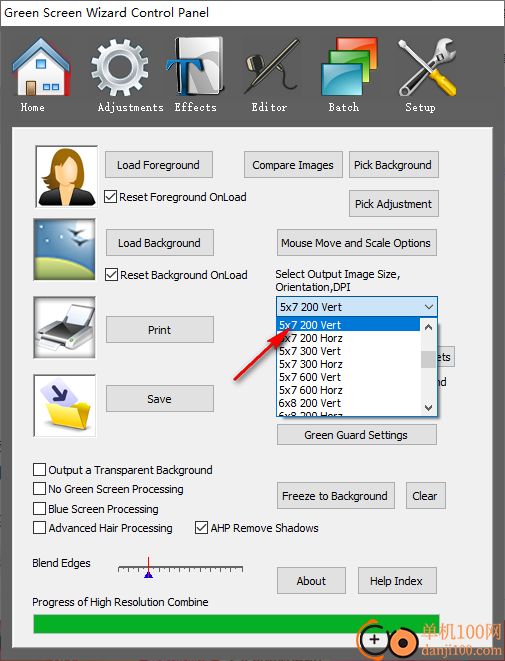Disable AHP Remove Shadows checkbox
The width and height of the screenshot is (505, 661).
click(201, 528)
